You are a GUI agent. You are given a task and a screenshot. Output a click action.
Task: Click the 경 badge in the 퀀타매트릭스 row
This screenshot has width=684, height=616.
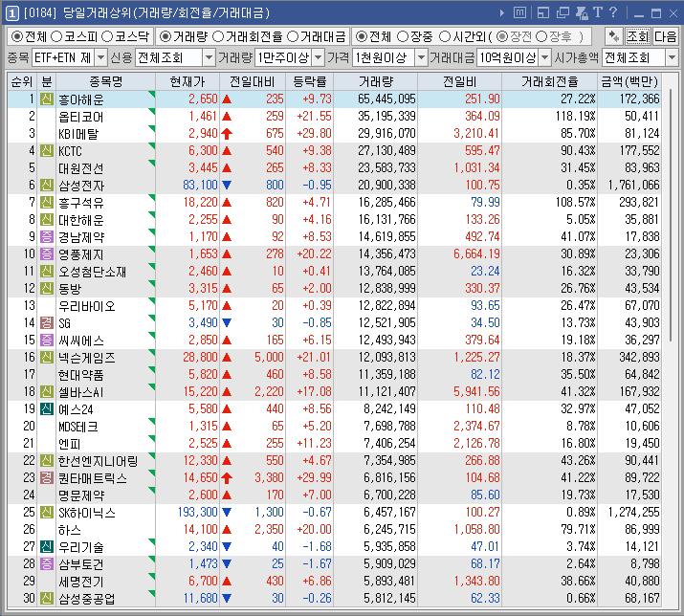point(47,478)
